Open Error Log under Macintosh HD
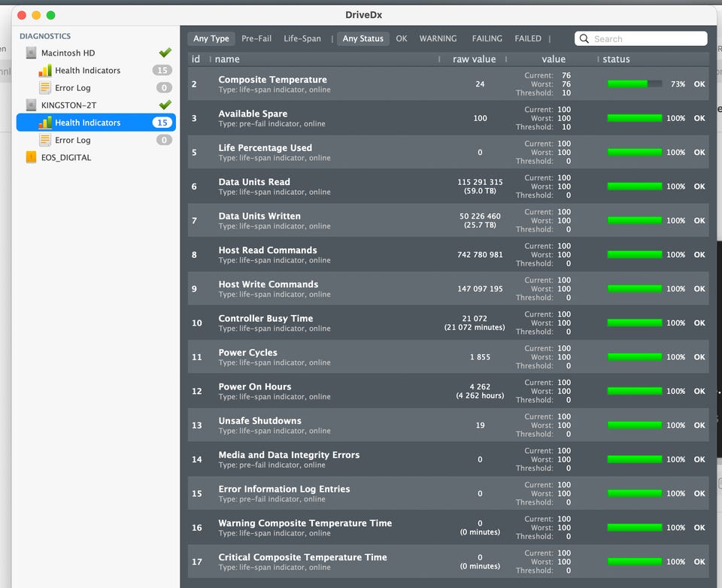722x588 pixels. point(72,88)
